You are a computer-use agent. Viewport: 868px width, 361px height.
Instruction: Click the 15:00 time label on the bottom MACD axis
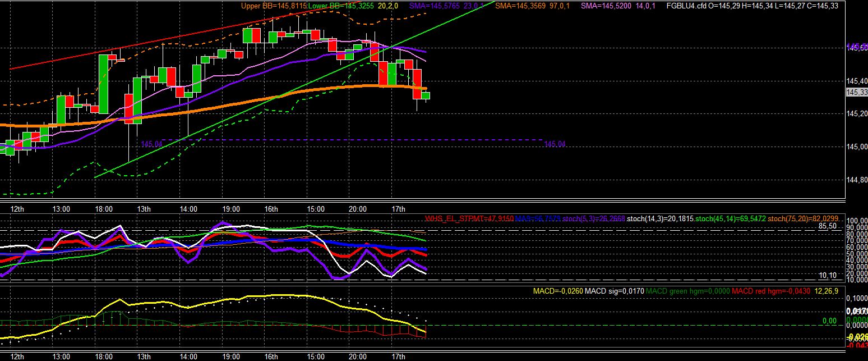coord(315,357)
